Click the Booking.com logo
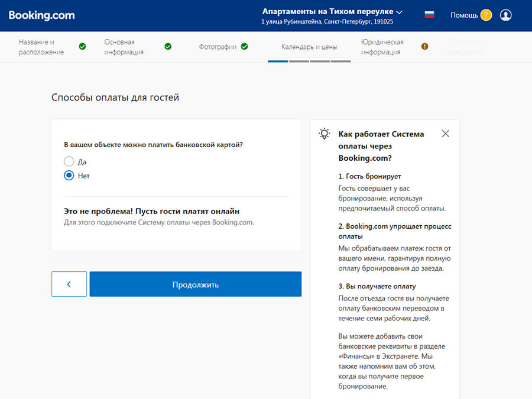This screenshot has height=399, width=532. (x=41, y=15)
